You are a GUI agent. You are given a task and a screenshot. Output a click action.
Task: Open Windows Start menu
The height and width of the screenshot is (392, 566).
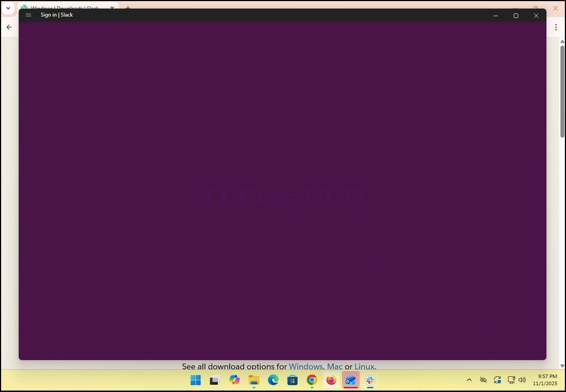coord(195,380)
